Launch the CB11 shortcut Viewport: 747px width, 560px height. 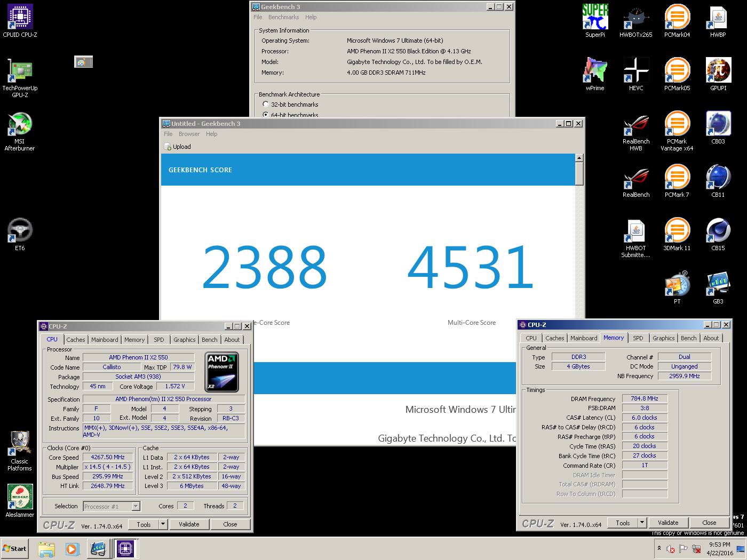(x=718, y=181)
